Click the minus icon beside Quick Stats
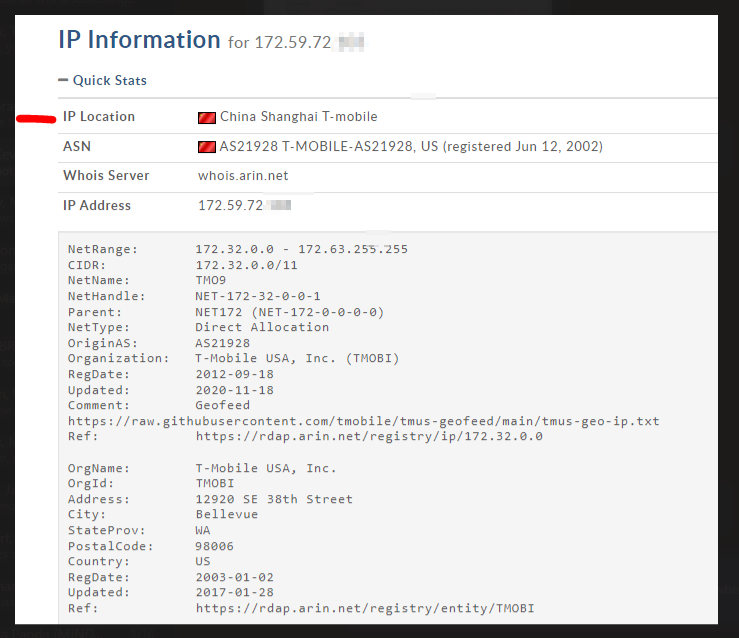Screen dimensions: 739x638 63,80
